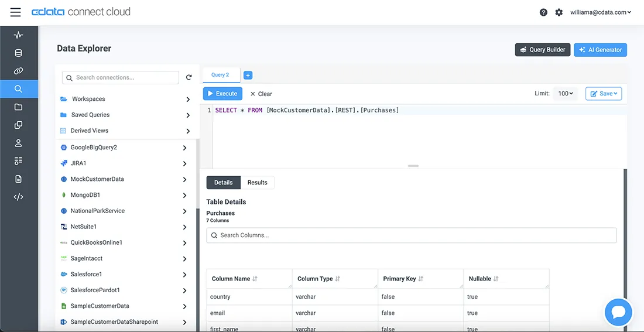
Task: Click the 'country' column name cell
Action: 250,297
